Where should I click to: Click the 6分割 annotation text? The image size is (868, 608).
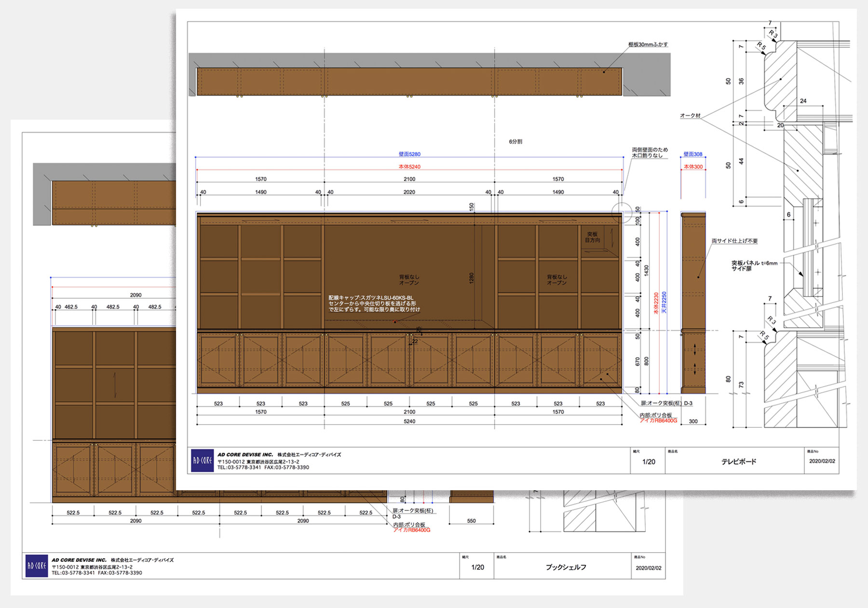click(x=515, y=142)
